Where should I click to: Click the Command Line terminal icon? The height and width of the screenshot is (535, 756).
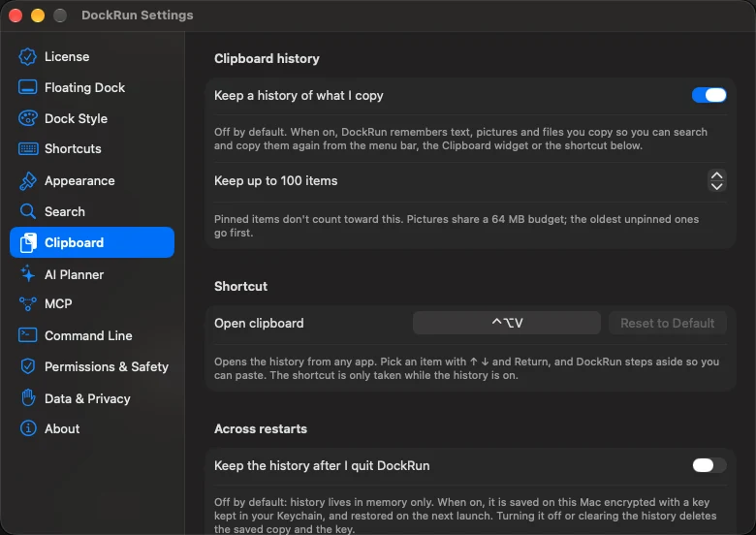[27, 335]
